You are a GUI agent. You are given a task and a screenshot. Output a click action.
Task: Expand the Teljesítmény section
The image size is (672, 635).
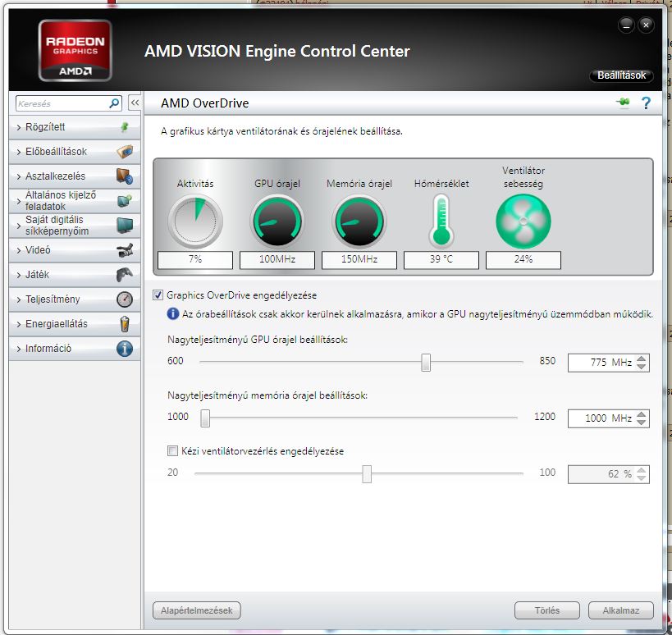(x=75, y=299)
